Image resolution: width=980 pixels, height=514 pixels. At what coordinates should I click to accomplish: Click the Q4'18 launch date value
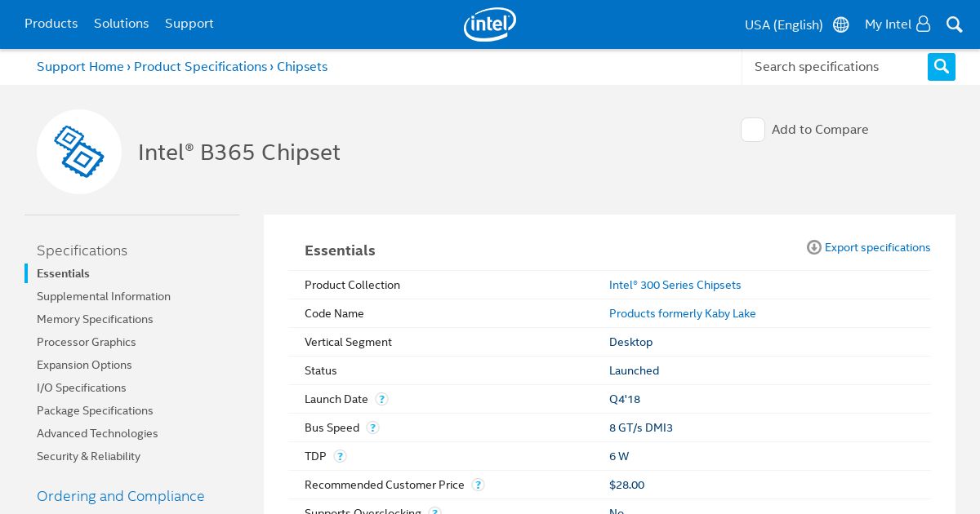(625, 399)
